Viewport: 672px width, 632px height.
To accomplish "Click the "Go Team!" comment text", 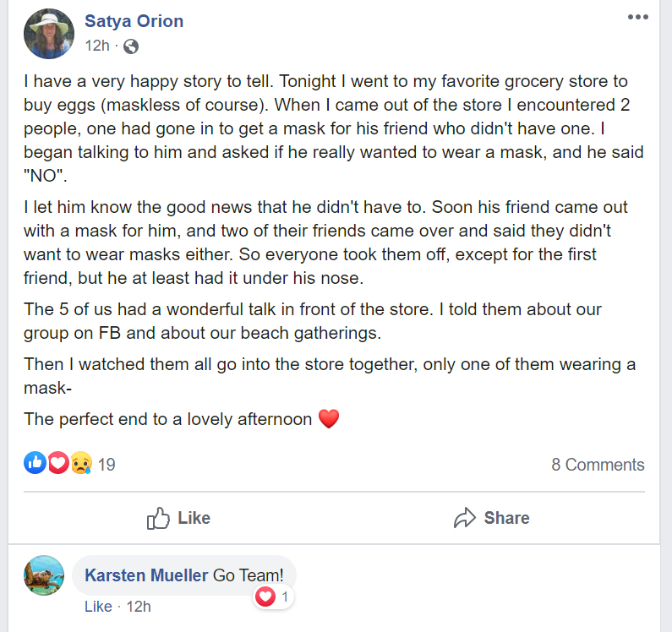I will click(x=249, y=575).
